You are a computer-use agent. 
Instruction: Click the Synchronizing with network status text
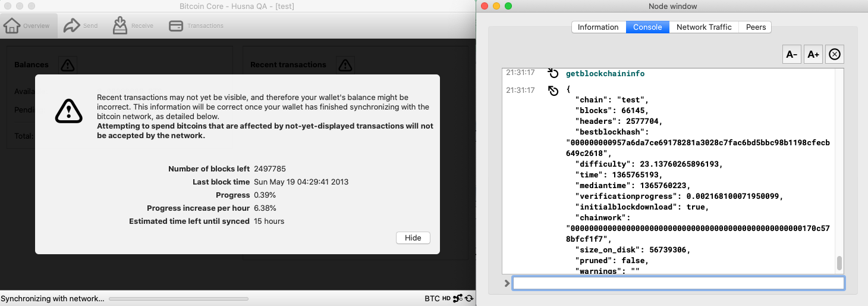tap(52, 298)
